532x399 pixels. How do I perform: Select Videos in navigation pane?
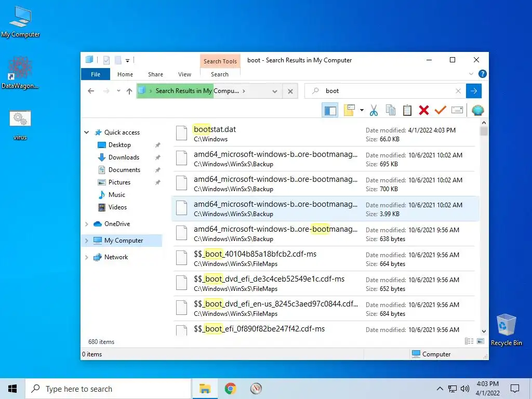[117, 207]
